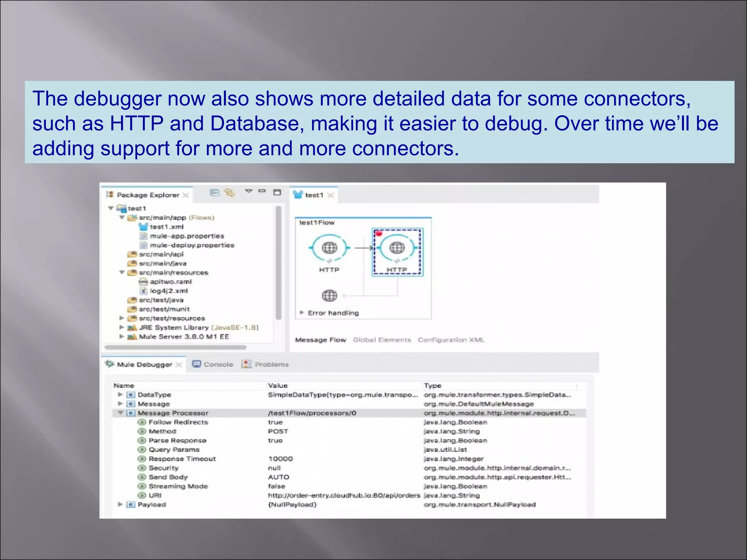The height and width of the screenshot is (560, 747).
Task: Close the Package Explorer tab
Action: click(186, 195)
